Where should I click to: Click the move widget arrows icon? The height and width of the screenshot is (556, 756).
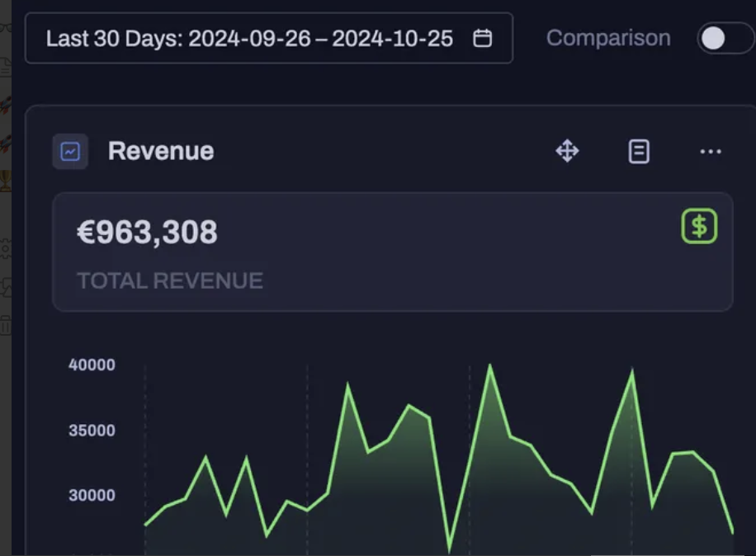point(567,151)
